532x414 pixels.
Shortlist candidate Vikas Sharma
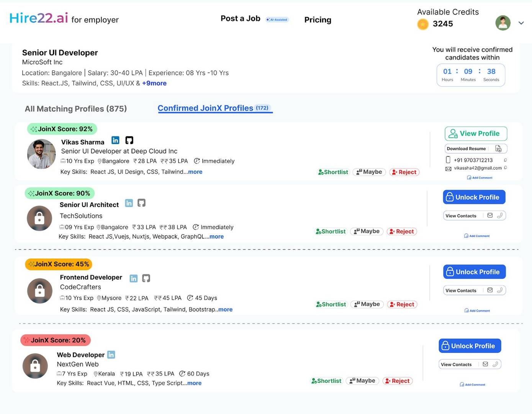pos(333,172)
